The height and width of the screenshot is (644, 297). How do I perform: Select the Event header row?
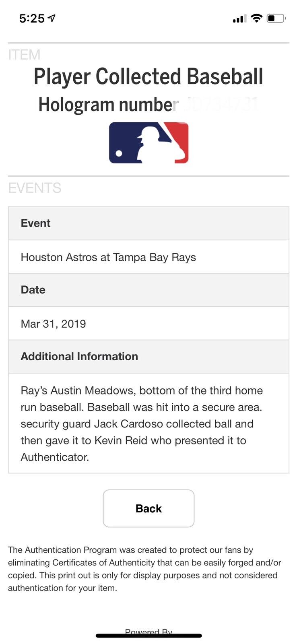[148, 223]
